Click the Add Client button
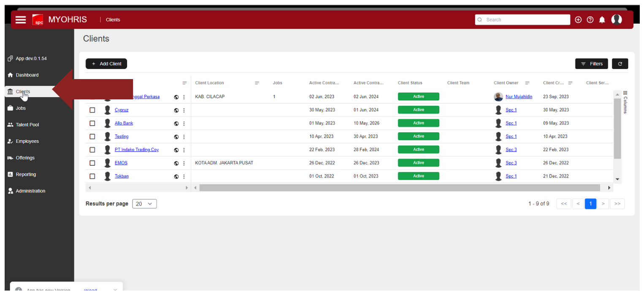 tap(106, 64)
